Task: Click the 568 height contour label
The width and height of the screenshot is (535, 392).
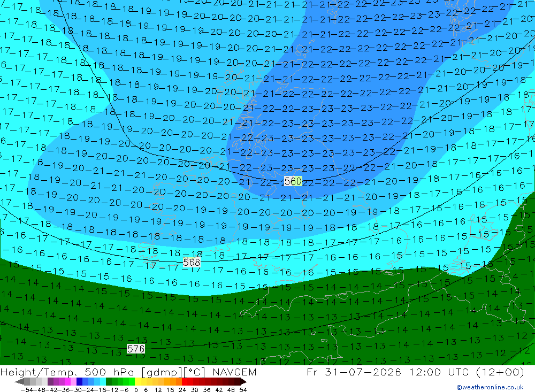Action: click(x=192, y=263)
